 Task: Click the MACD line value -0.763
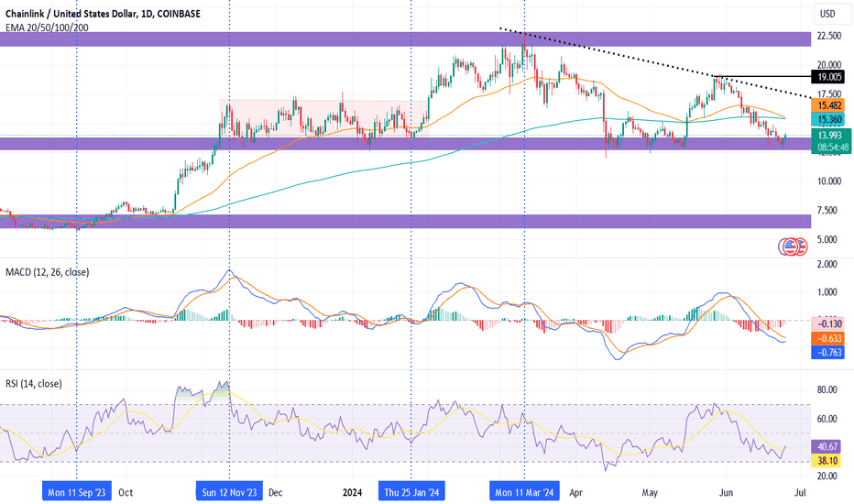827,353
